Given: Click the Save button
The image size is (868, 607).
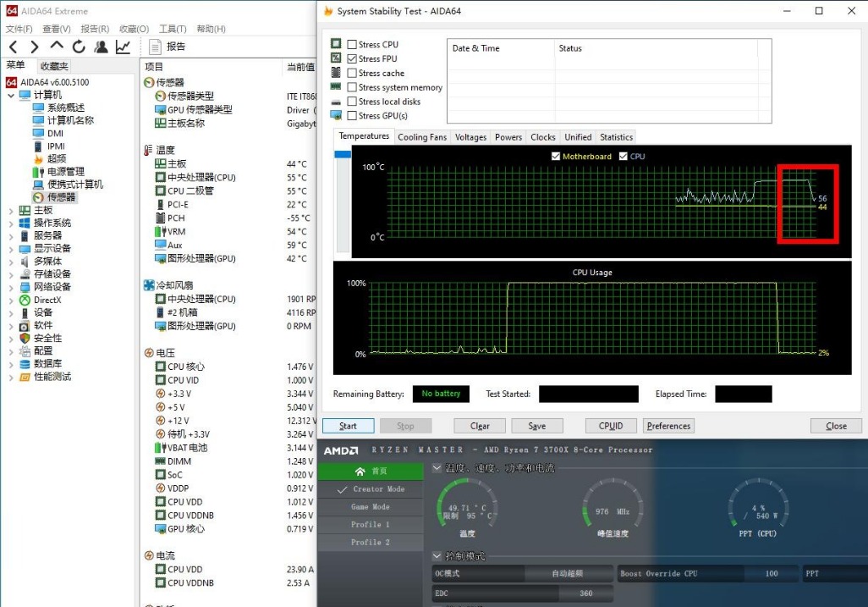Looking at the screenshot, I should (x=537, y=426).
